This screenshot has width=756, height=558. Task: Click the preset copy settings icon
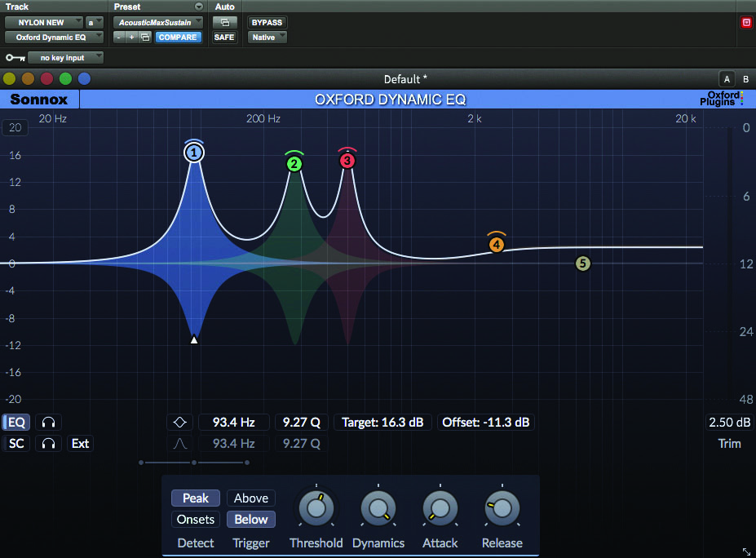145,38
